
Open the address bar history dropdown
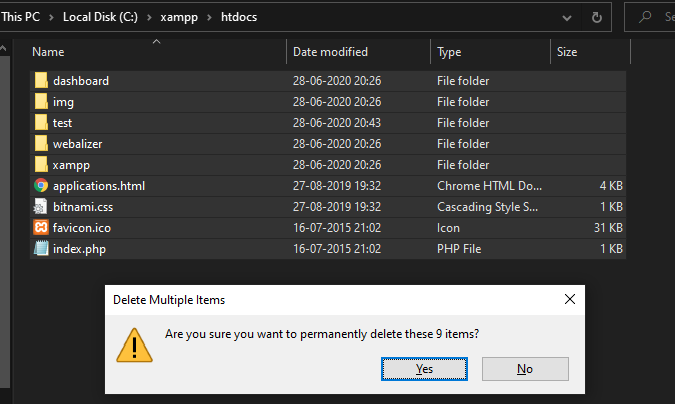(567, 18)
